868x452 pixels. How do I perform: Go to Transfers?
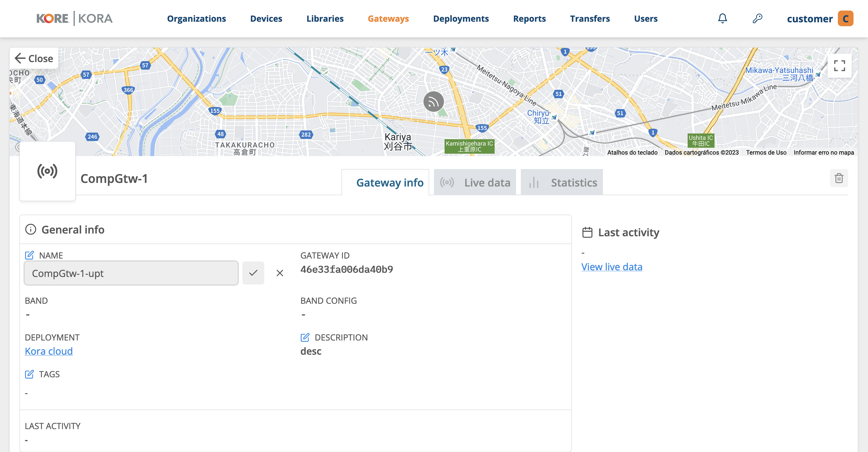590,18
